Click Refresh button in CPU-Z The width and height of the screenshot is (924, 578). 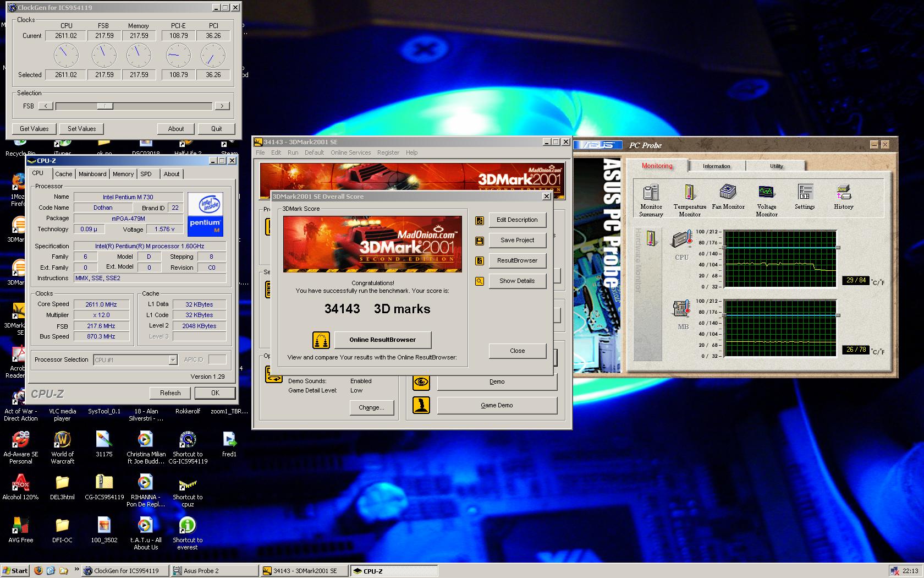tap(170, 393)
